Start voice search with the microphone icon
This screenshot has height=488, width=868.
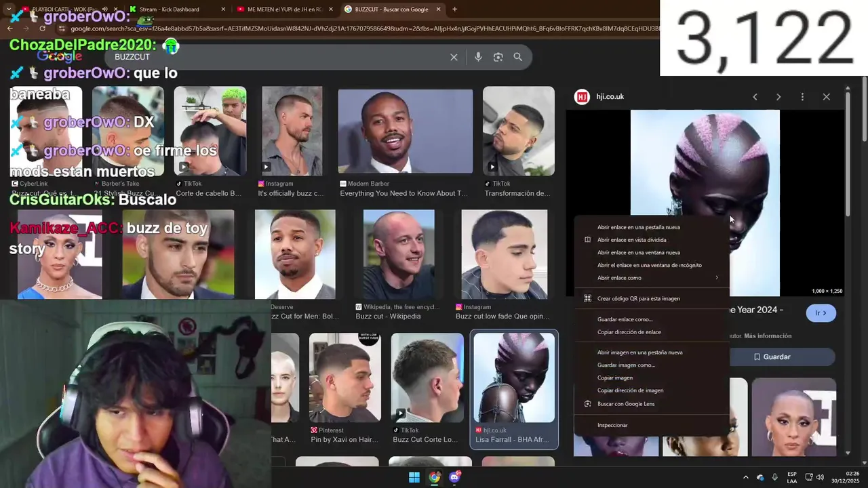(478, 57)
